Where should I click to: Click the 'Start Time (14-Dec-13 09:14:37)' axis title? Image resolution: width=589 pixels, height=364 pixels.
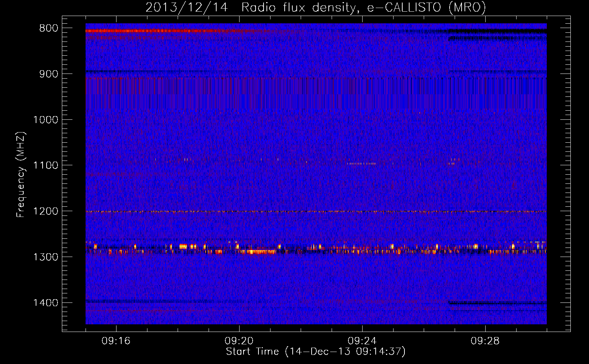316,352
